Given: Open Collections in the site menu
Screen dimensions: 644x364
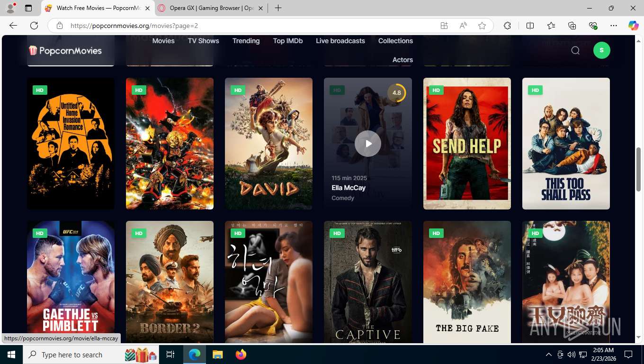Looking at the screenshot, I should (x=396, y=41).
